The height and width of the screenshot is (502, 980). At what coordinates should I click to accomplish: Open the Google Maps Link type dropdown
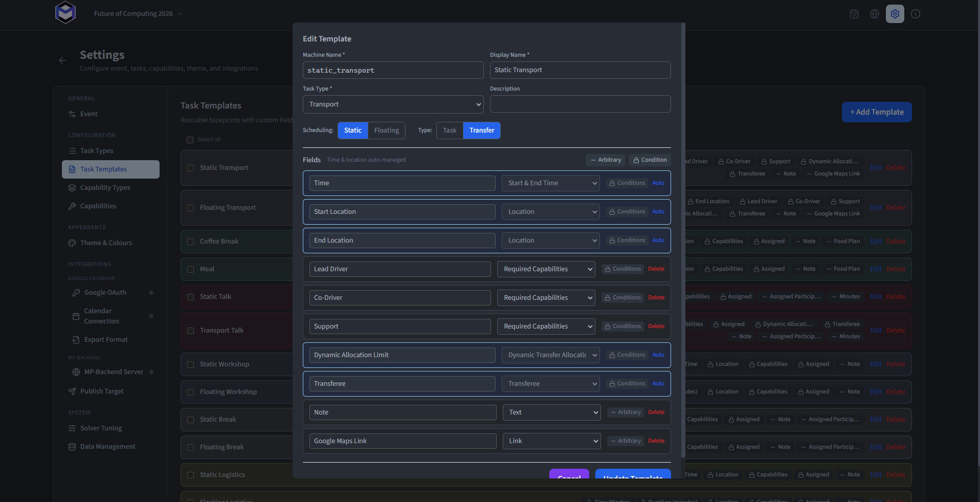552,441
